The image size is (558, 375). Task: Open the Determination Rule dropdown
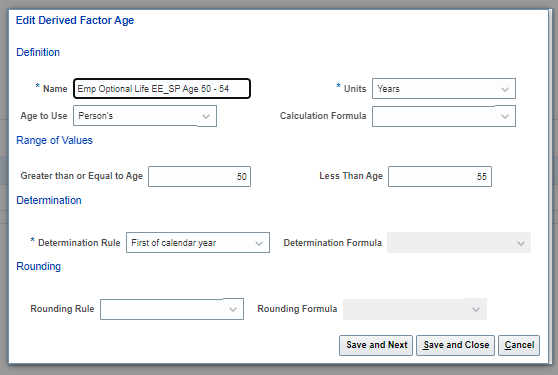[198, 243]
